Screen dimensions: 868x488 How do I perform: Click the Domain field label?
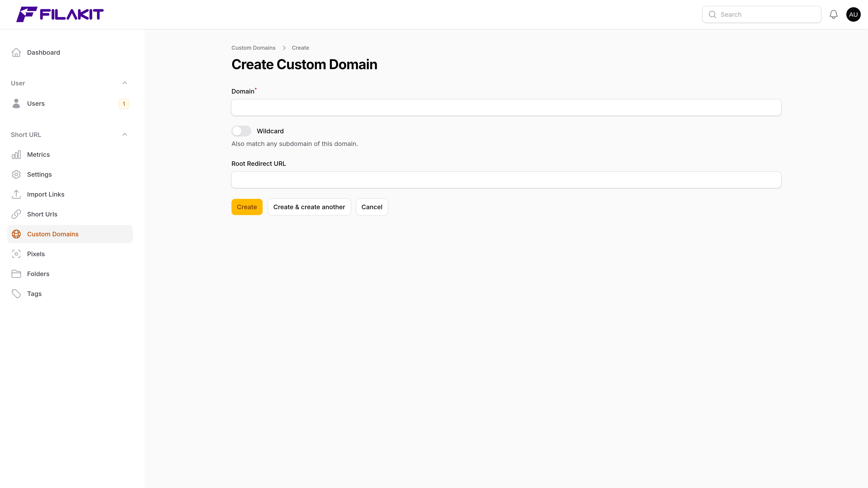tap(243, 91)
